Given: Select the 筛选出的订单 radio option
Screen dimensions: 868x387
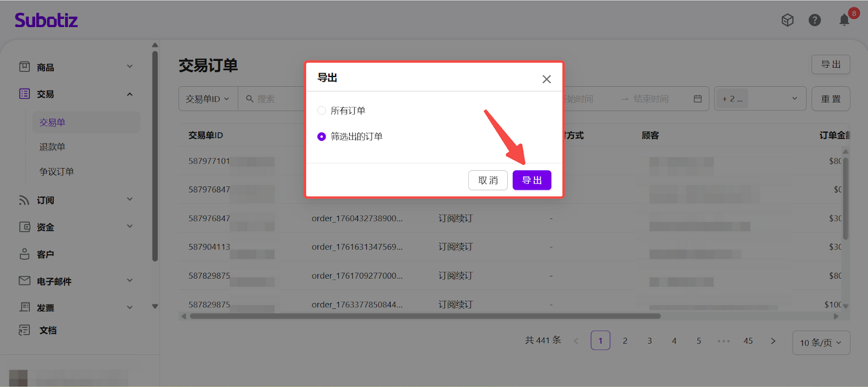Looking at the screenshot, I should tap(322, 137).
